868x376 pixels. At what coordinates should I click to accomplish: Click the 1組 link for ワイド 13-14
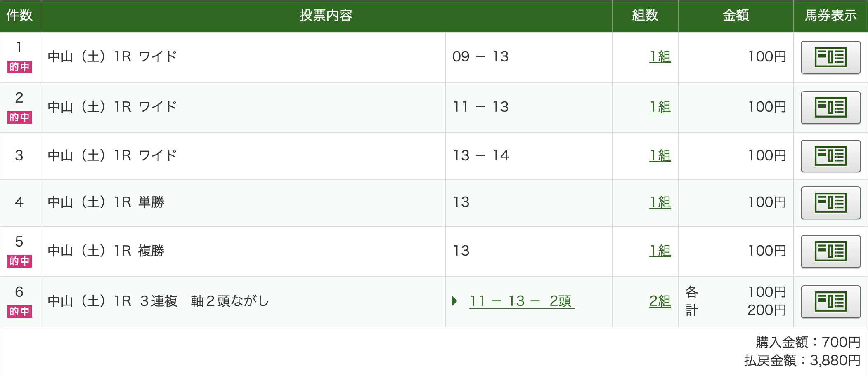point(660,156)
